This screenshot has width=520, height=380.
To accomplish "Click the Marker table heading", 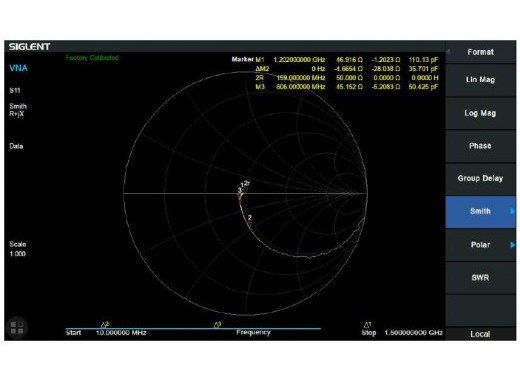I will 242,59.
